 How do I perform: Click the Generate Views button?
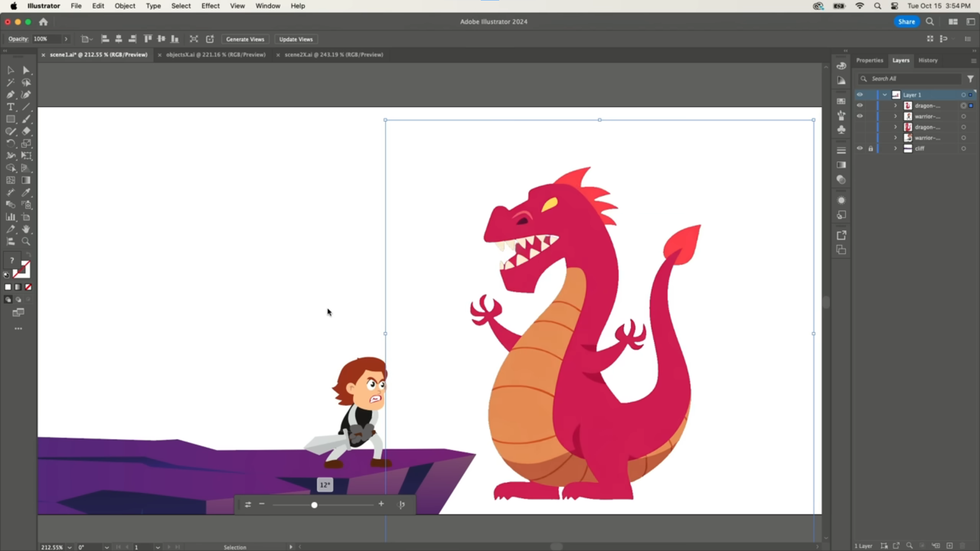(244, 39)
